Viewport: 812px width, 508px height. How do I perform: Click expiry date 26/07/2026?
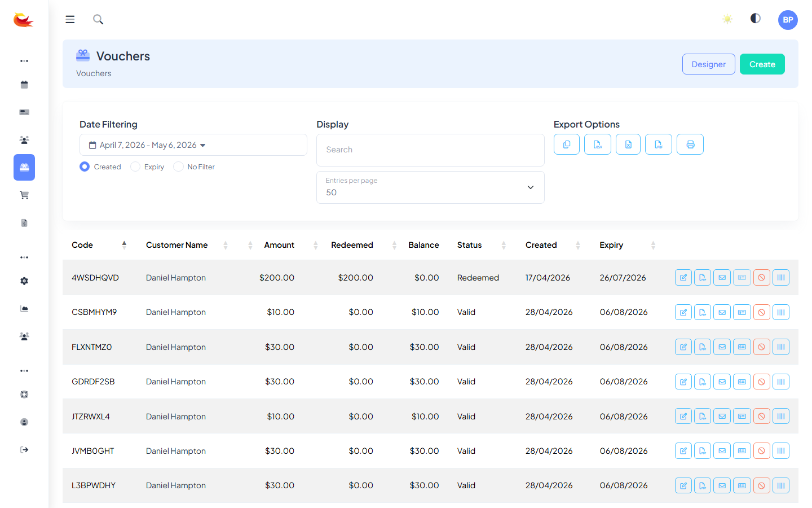(x=623, y=278)
